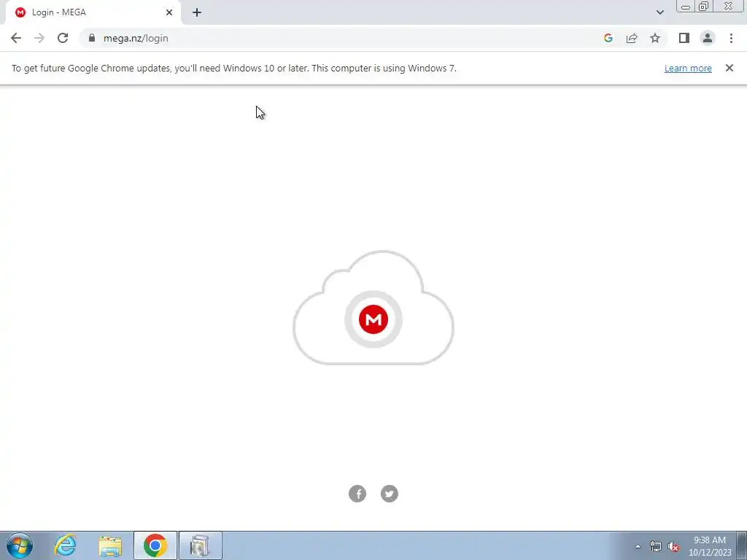
Task: Click the MEGA favicon on the tab
Action: click(x=20, y=12)
